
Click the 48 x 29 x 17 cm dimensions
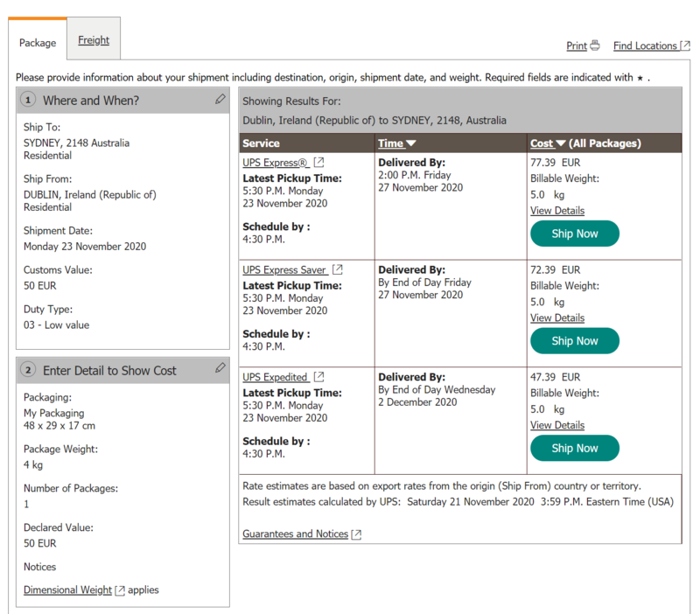tap(59, 426)
